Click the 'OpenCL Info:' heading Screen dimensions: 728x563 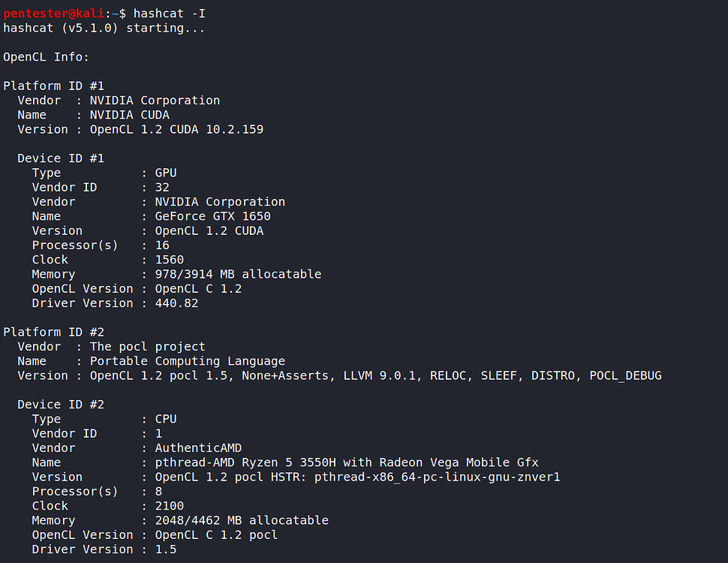click(x=46, y=56)
